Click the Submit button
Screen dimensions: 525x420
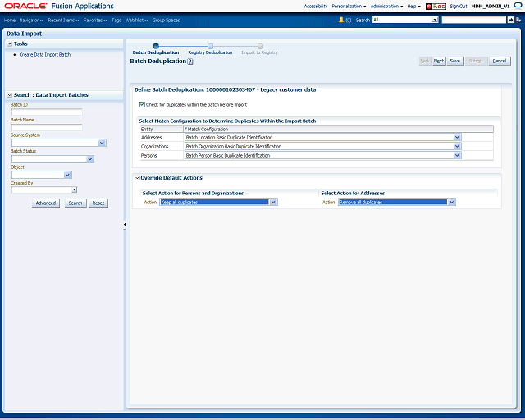tap(476, 61)
